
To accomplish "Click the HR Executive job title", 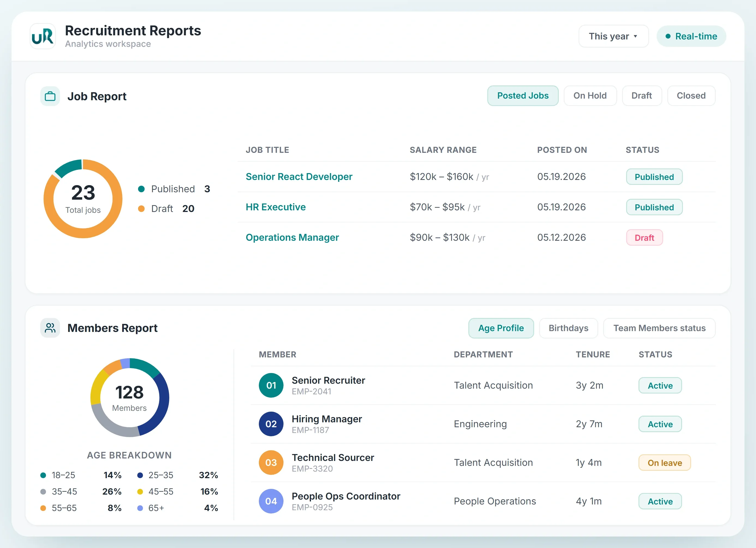I will point(276,207).
